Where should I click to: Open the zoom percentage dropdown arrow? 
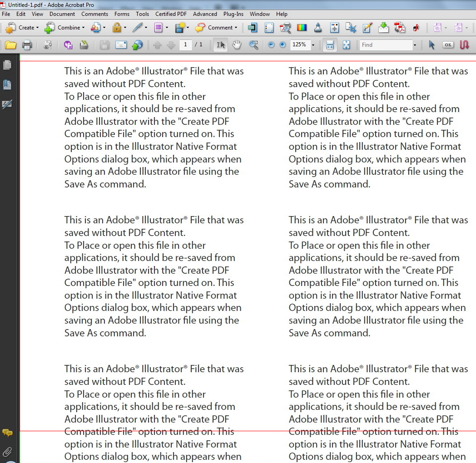(313, 45)
